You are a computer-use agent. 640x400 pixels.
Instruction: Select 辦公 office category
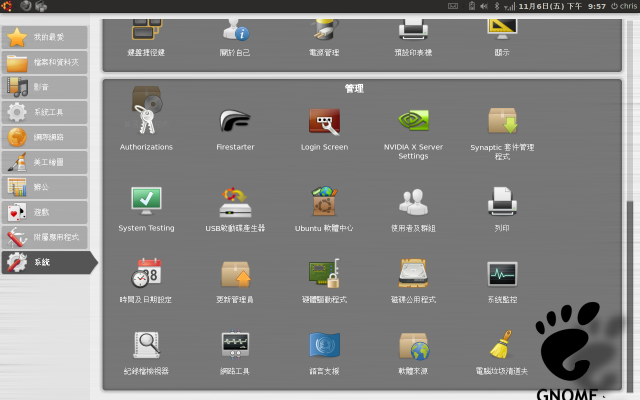click(44, 187)
